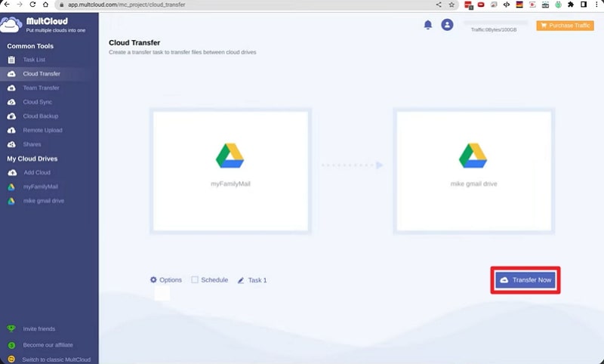
Task: Click the Team Transfer cloud icon
Action: coord(11,88)
